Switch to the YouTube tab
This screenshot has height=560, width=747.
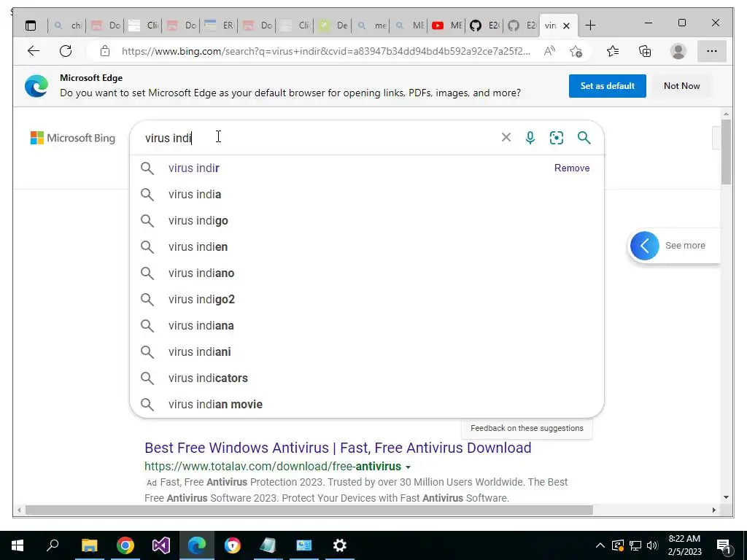click(x=447, y=26)
